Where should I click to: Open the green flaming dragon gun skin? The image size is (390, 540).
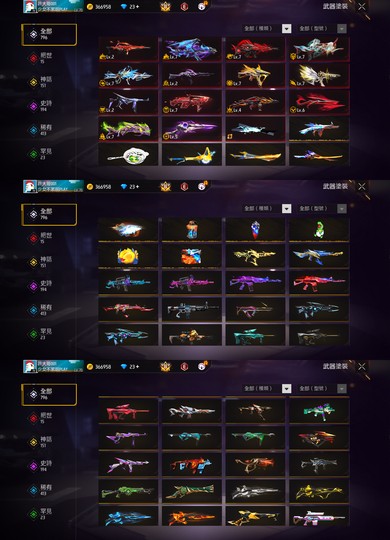click(x=128, y=128)
